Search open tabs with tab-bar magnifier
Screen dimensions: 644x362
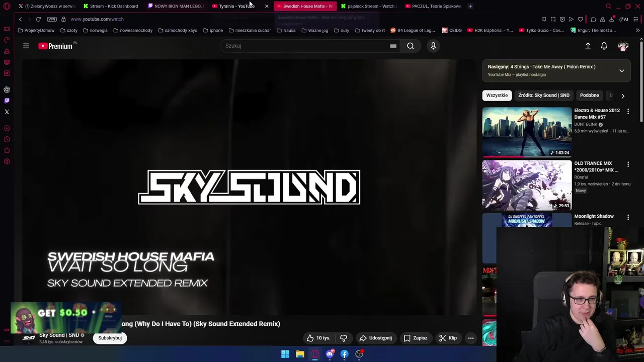[x=608, y=6]
